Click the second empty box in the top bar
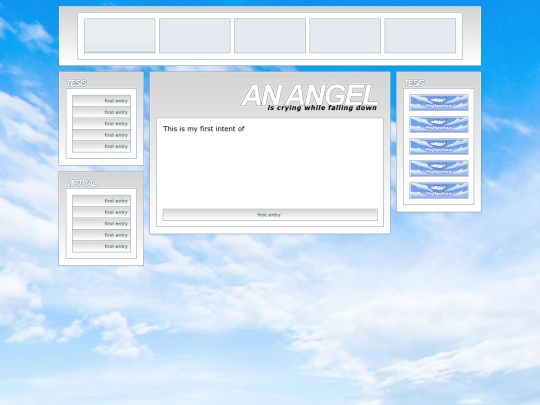This screenshot has height=405, width=540. pos(195,35)
